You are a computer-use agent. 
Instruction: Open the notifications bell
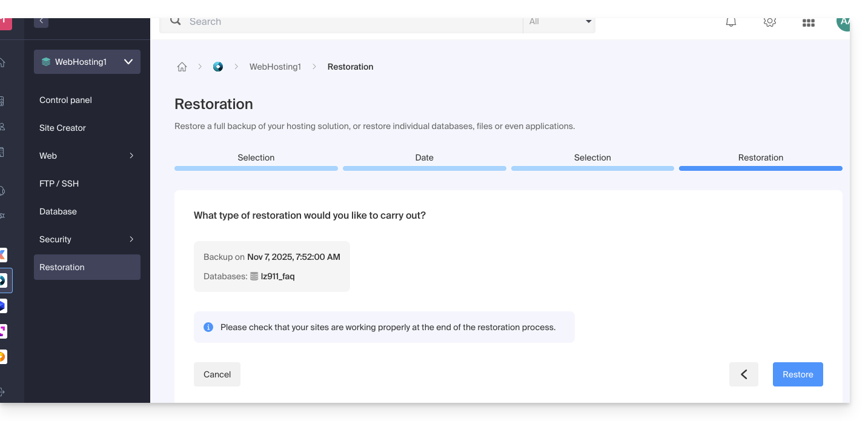[x=731, y=22]
